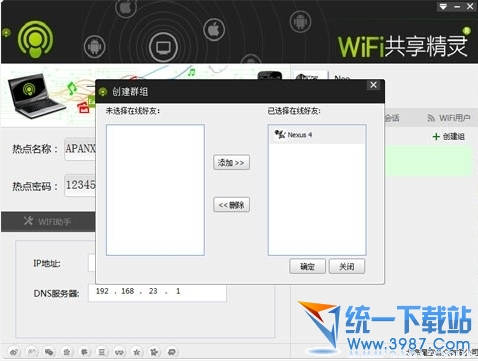Minimize the WiFi共享精灵 window
Screen dimensions: 478x361
click(x=457, y=6)
